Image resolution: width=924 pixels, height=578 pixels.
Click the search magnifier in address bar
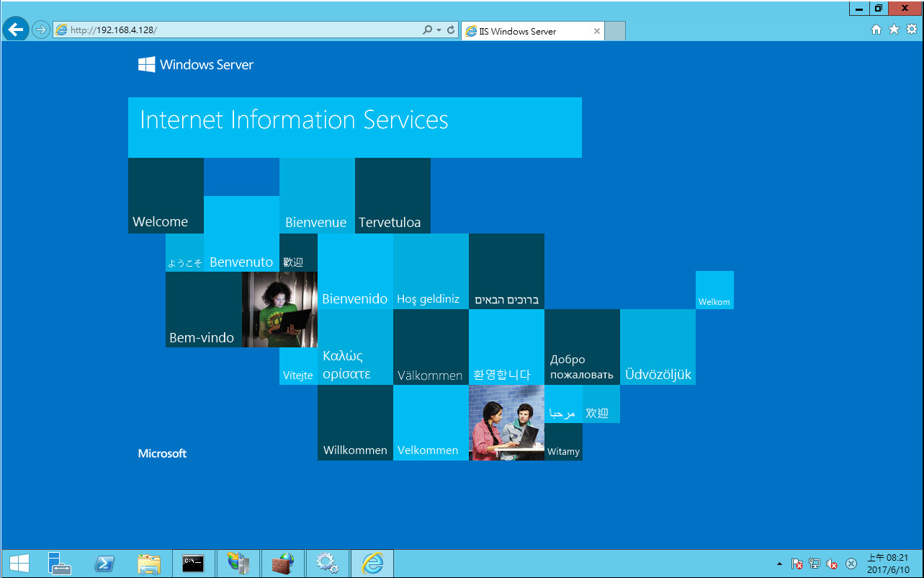tap(428, 30)
